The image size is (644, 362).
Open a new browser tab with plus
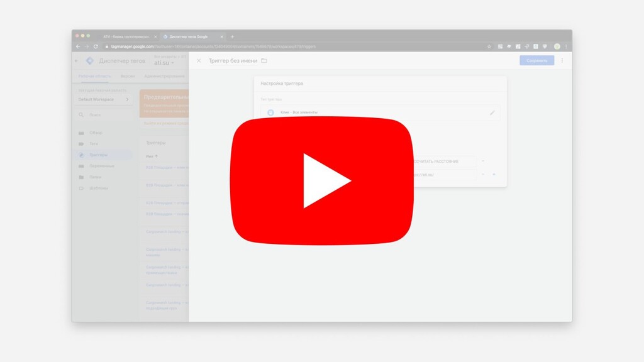click(x=232, y=36)
